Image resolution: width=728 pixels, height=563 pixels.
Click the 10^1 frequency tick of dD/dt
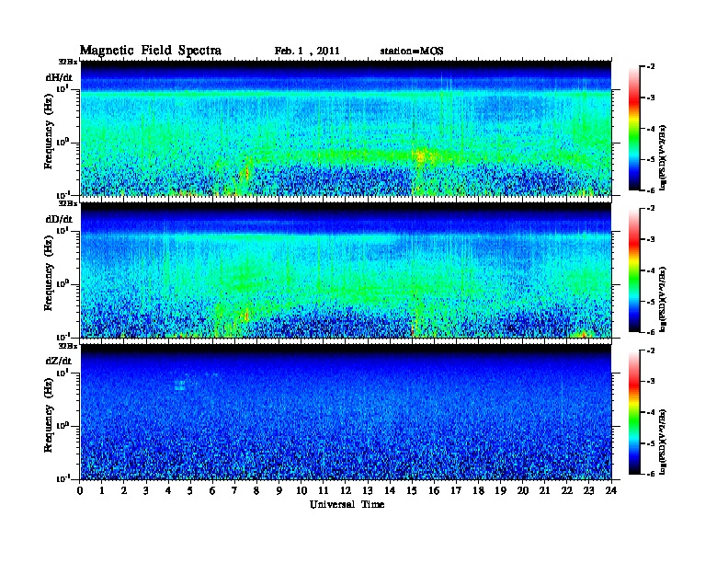63,231
